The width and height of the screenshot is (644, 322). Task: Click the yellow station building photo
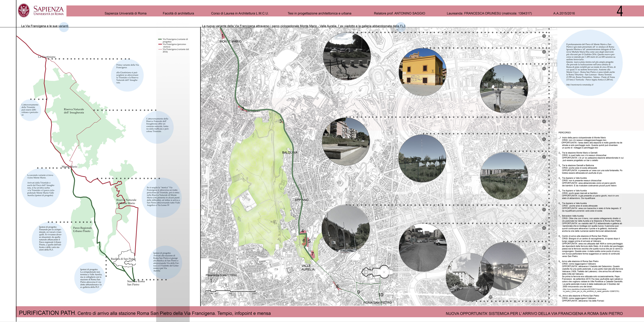tap(422, 72)
